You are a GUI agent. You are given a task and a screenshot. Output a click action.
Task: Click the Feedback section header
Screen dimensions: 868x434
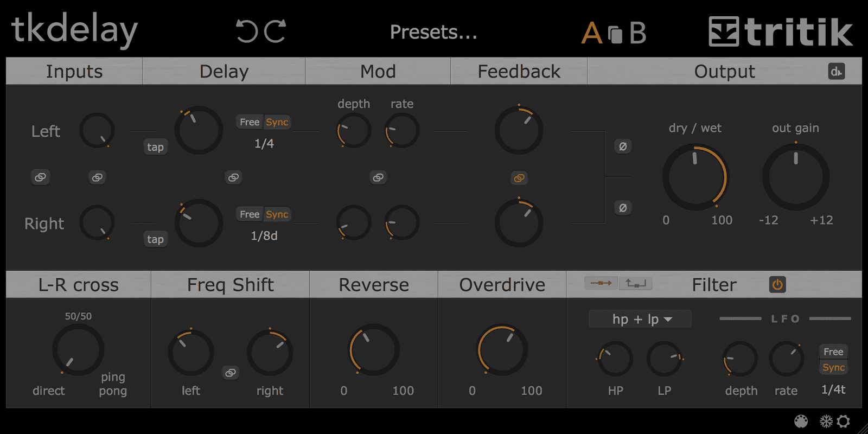(x=519, y=71)
